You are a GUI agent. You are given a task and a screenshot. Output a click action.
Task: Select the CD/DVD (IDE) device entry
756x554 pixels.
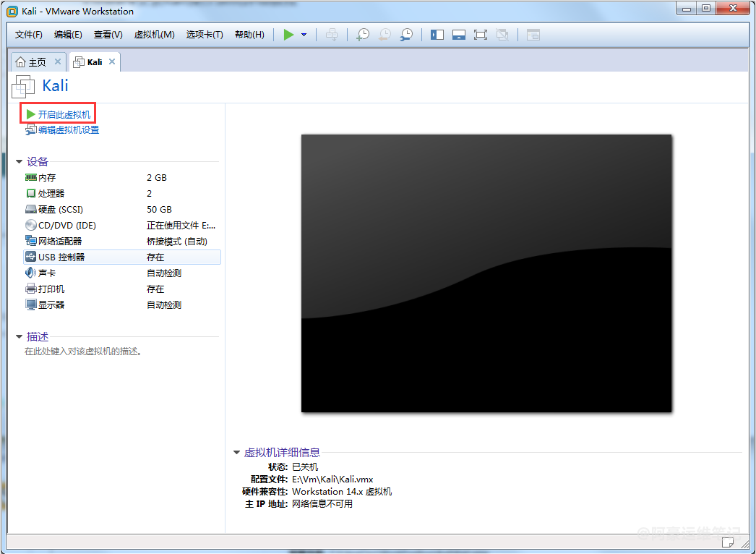(66, 225)
